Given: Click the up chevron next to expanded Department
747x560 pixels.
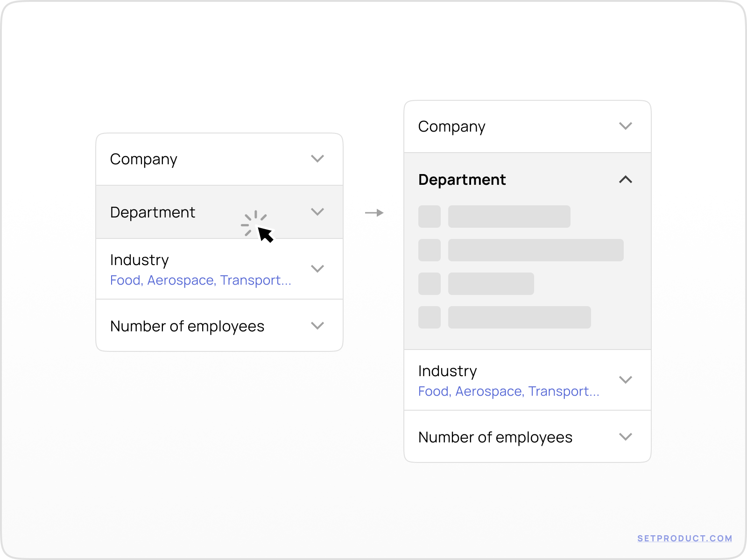Looking at the screenshot, I should tap(626, 179).
